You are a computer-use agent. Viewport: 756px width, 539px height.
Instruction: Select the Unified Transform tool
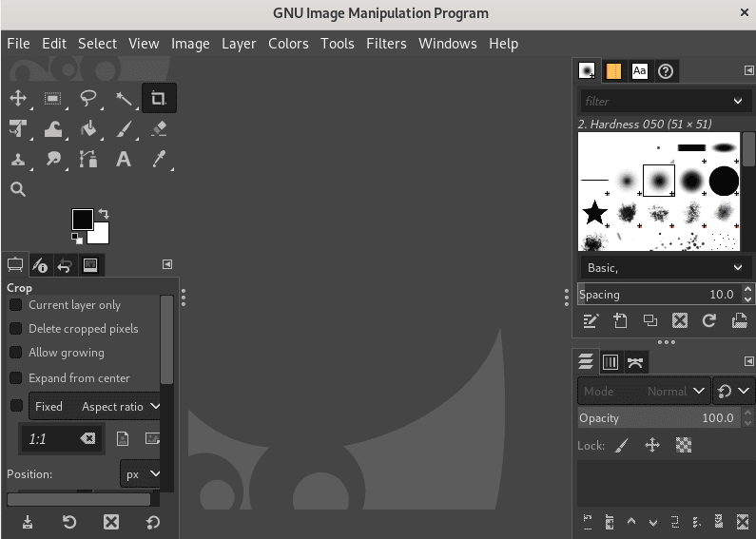tap(18, 128)
